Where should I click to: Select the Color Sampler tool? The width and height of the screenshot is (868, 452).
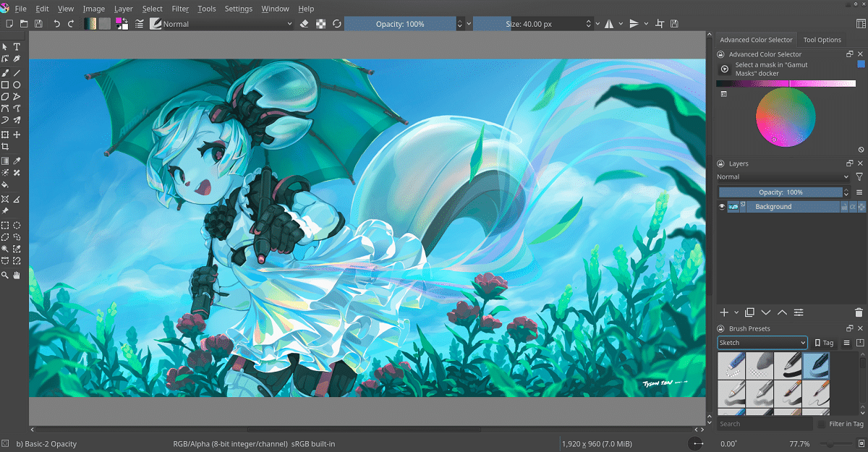15,159
